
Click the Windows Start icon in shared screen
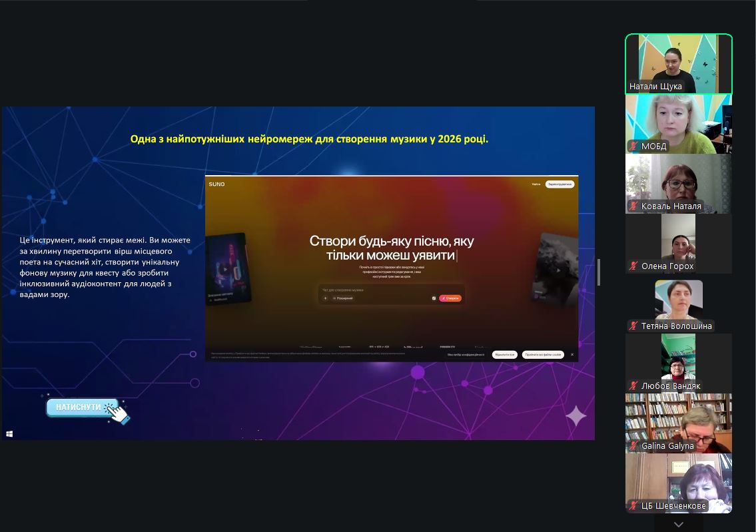pos(9,433)
